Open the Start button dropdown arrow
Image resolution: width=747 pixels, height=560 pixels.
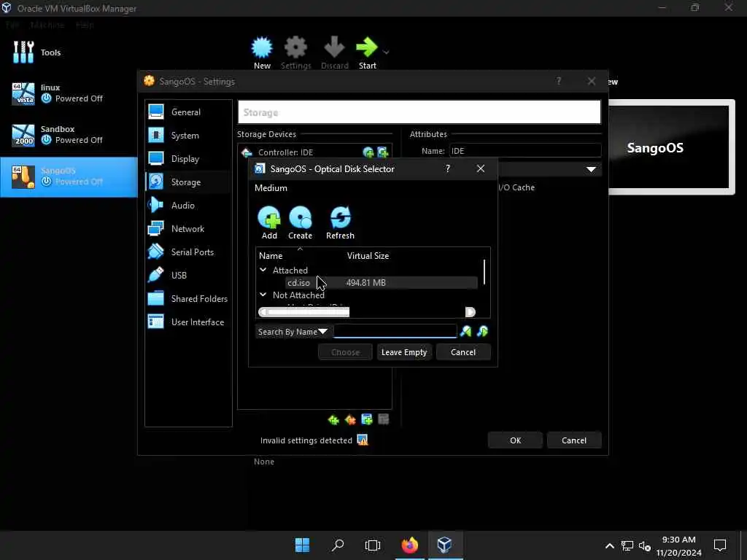(x=386, y=52)
